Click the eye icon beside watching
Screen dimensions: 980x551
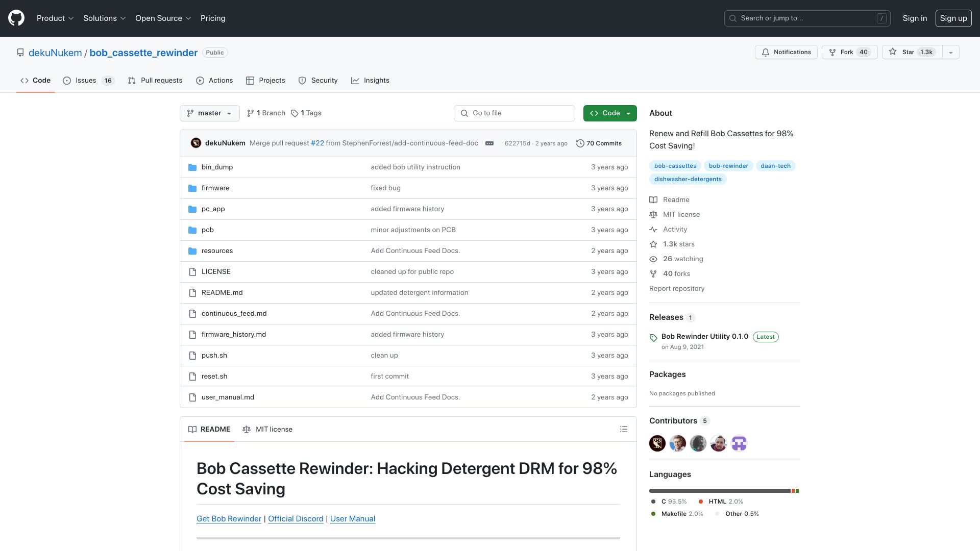(653, 259)
